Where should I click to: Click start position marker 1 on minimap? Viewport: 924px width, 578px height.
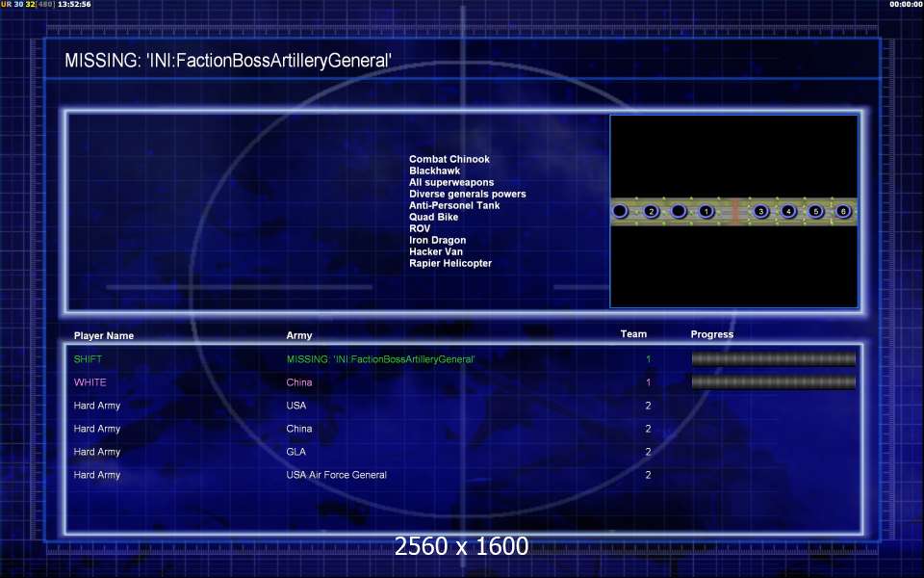click(x=706, y=211)
